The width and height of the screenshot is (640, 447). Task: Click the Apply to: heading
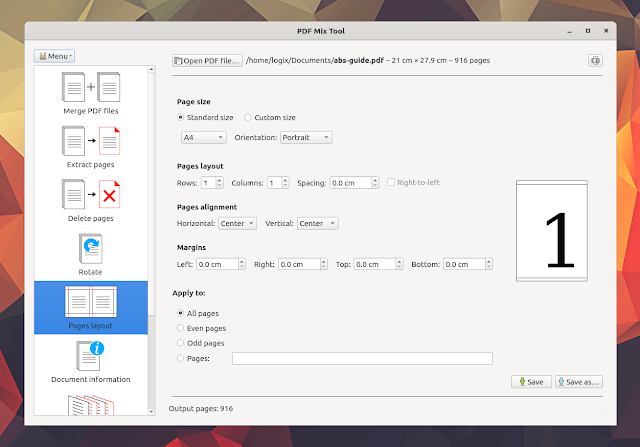tap(189, 293)
